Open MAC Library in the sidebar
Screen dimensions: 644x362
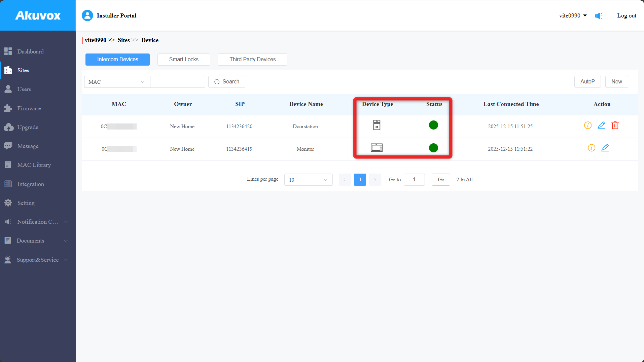(34, 165)
